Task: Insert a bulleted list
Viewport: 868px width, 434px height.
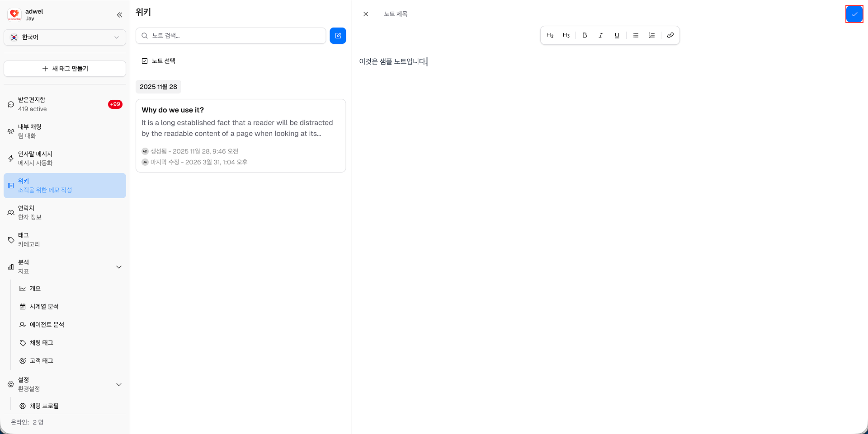Action: (635, 35)
